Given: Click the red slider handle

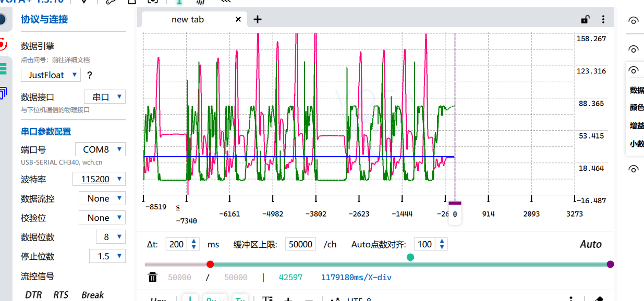Looking at the screenshot, I should point(210,264).
